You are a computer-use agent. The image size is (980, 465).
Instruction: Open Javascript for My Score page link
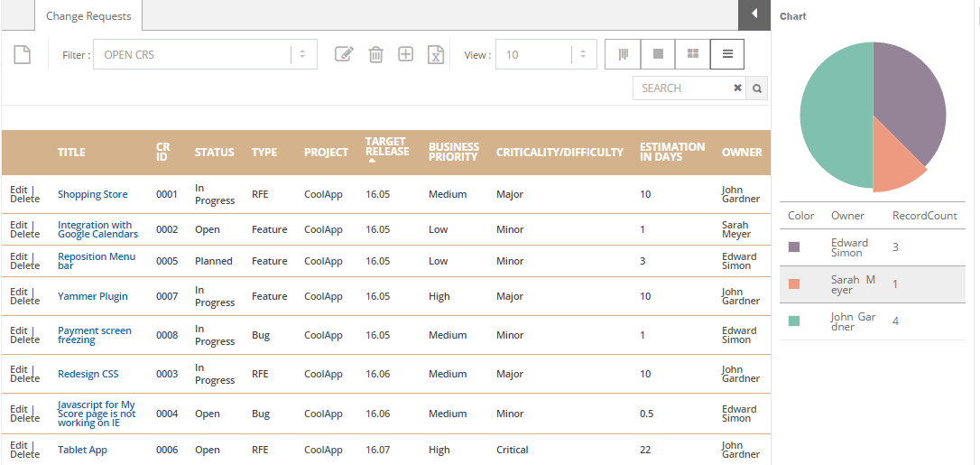[x=97, y=414]
